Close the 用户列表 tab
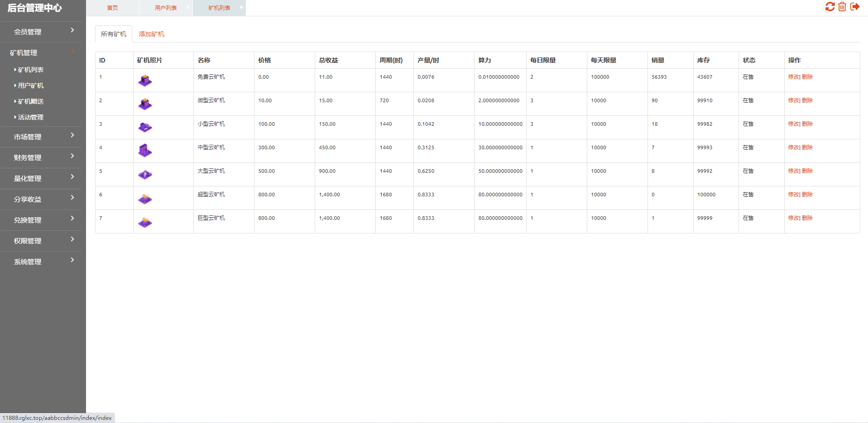The image size is (868, 423). click(x=187, y=7)
